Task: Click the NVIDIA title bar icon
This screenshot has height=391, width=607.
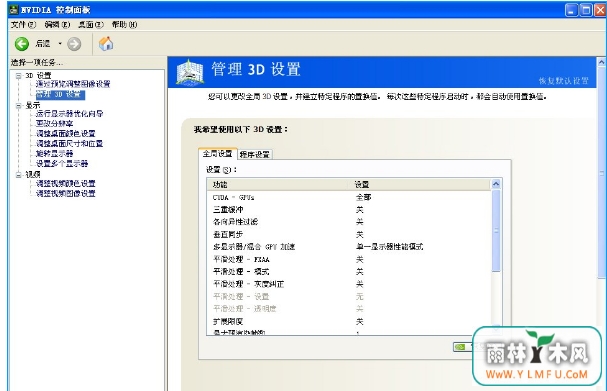Action: coord(14,9)
